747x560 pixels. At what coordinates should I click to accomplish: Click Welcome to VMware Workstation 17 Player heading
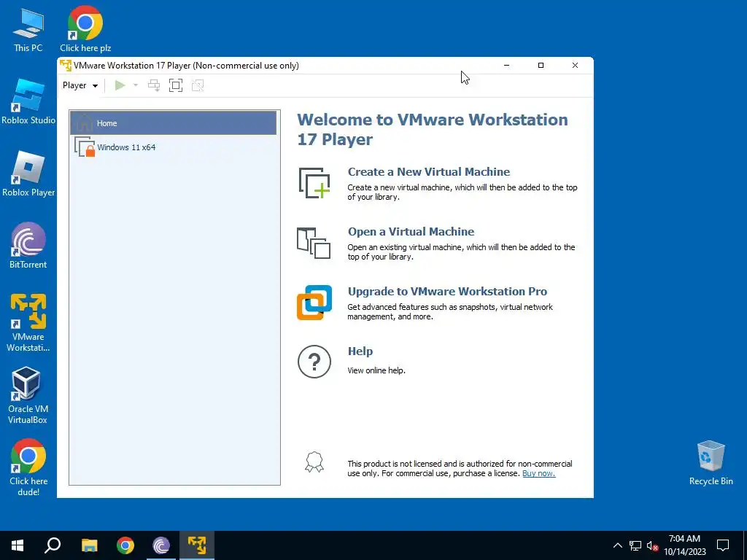432,129
